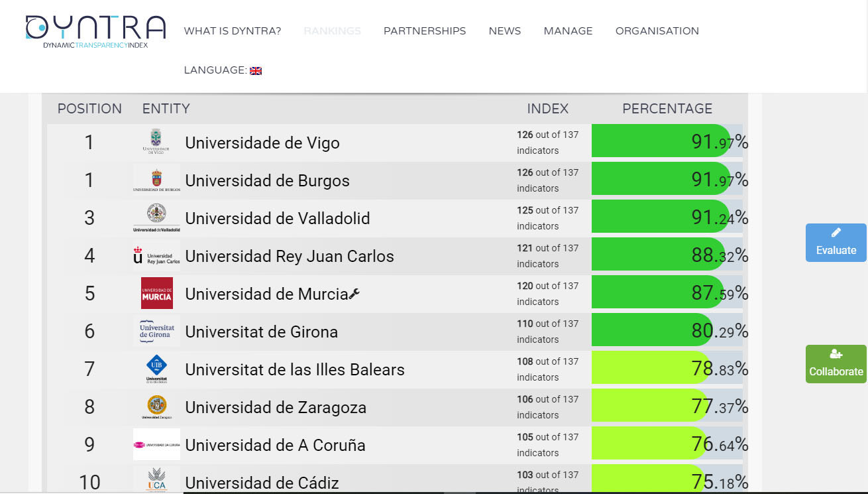Screen dimensions: 868x494
Task: Click the 88.32% bar for Rey Juan Carlos
Action: 659,254
